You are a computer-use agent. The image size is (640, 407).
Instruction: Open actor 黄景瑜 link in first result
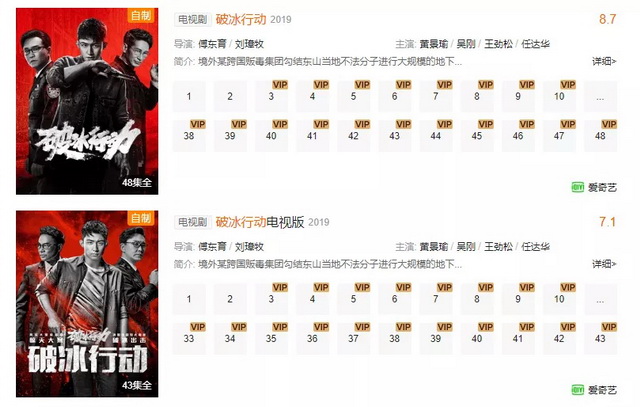tap(434, 44)
